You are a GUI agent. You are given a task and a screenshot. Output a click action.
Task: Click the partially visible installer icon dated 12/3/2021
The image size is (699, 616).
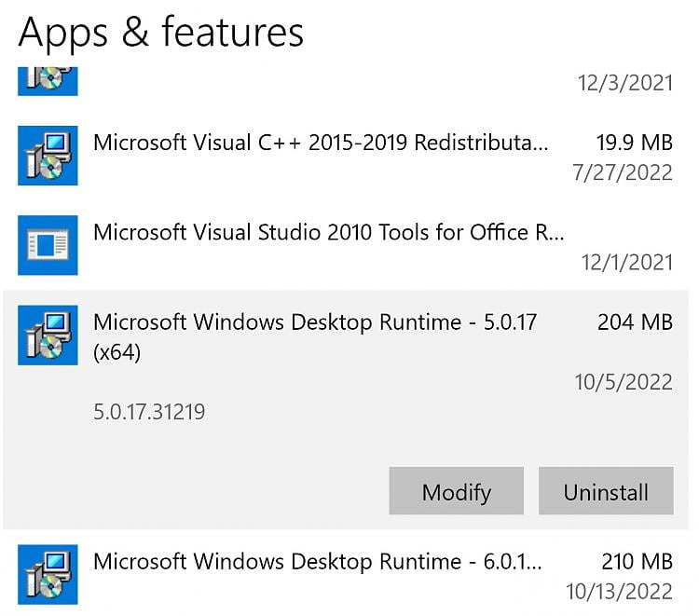click(48, 81)
